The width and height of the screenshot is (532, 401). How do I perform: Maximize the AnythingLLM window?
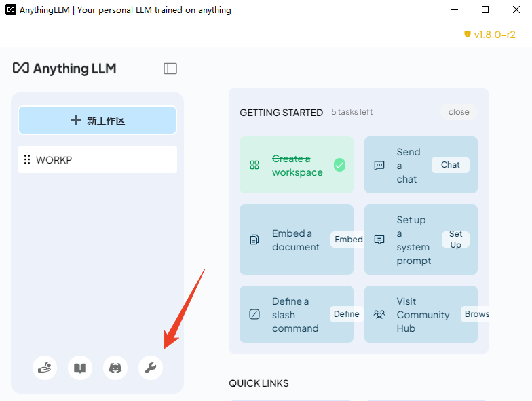click(485, 9)
